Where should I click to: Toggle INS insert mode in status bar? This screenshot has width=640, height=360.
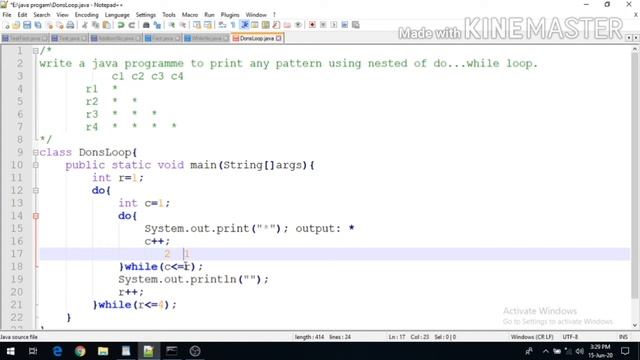623,337
